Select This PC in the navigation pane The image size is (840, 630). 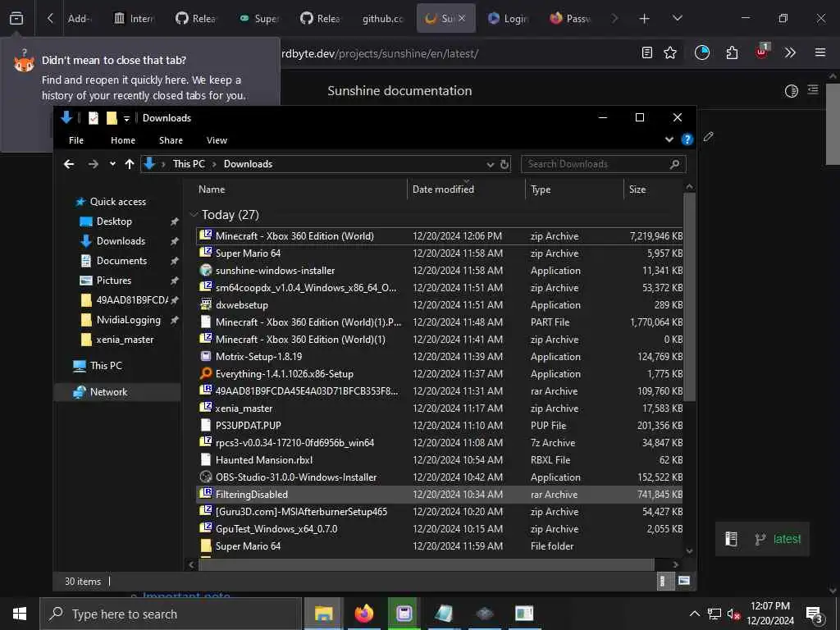(x=106, y=365)
